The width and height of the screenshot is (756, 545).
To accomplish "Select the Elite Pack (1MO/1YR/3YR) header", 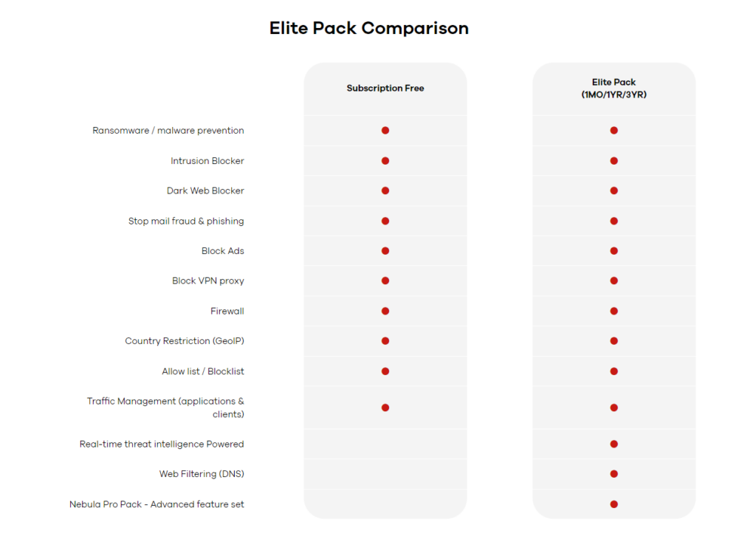I will point(614,89).
